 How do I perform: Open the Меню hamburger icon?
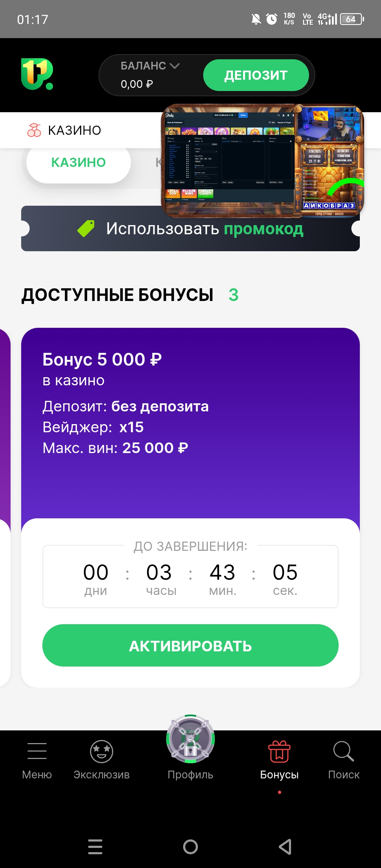(x=37, y=751)
